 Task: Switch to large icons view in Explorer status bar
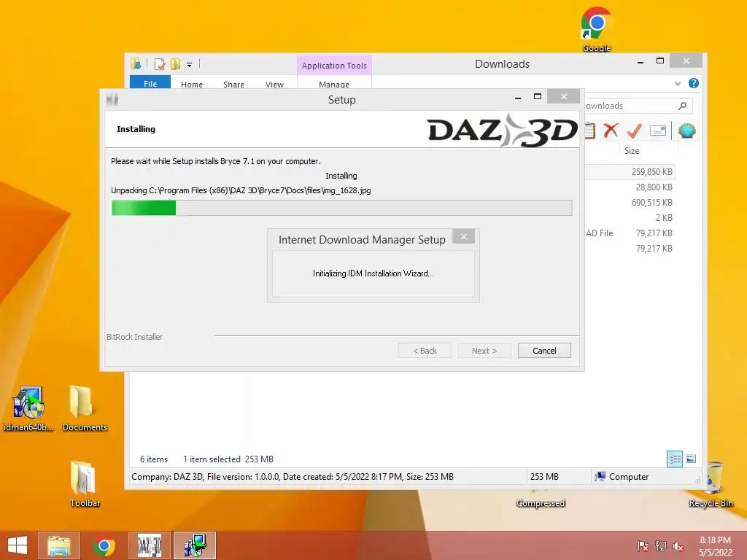click(x=691, y=459)
